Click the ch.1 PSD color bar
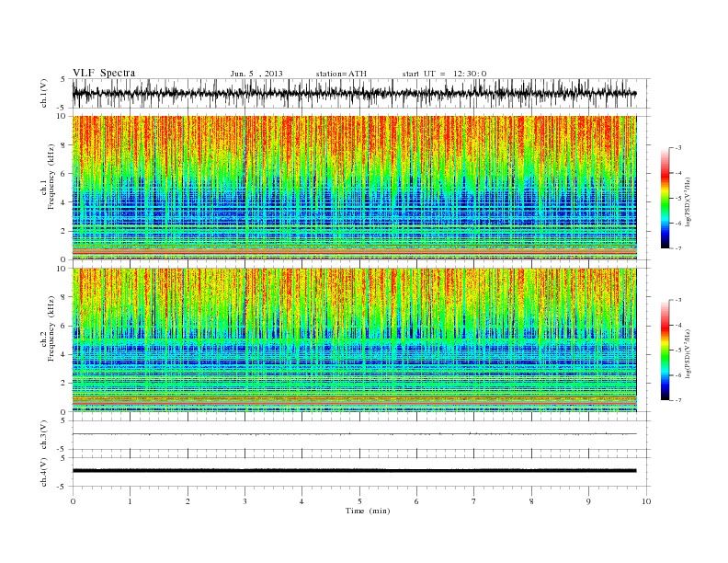The height and width of the screenshot is (563, 728). (x=665, y=198)
